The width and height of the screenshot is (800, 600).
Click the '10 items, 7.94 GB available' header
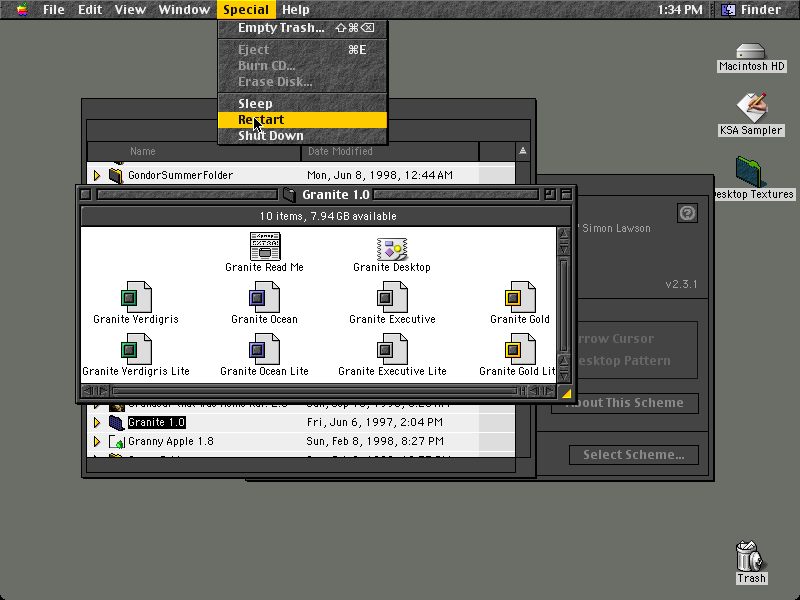[x=328, y=216]
